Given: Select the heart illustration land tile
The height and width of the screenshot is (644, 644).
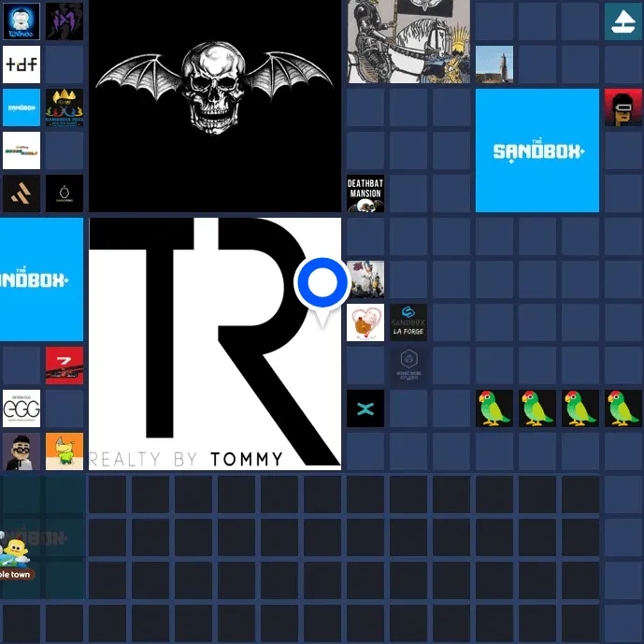Looking at the screenshot, I should [365, 322].
